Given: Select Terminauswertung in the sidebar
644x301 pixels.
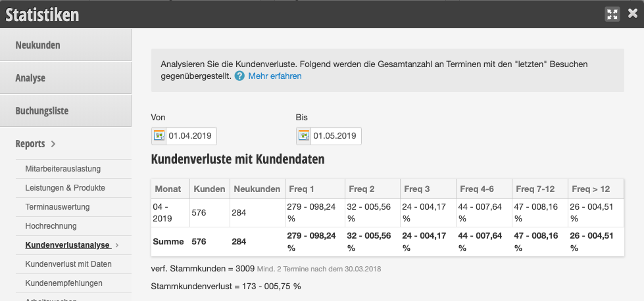Looking at the screenshot, I should coord(57,207).
